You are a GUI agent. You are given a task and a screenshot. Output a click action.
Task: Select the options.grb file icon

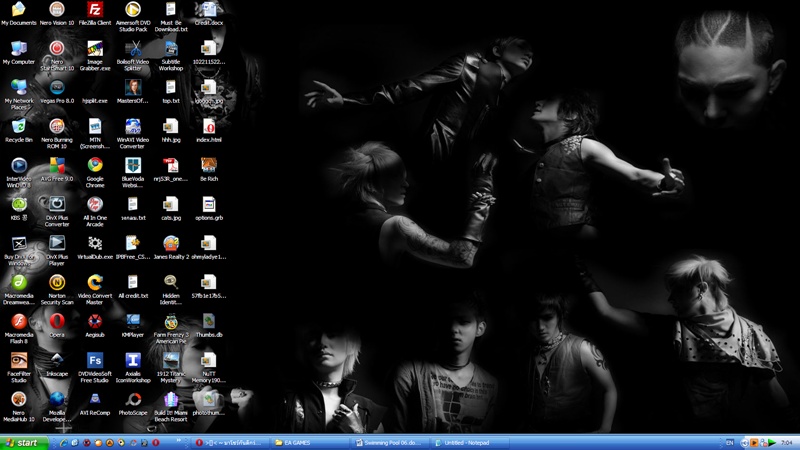(x=209, y=209)
